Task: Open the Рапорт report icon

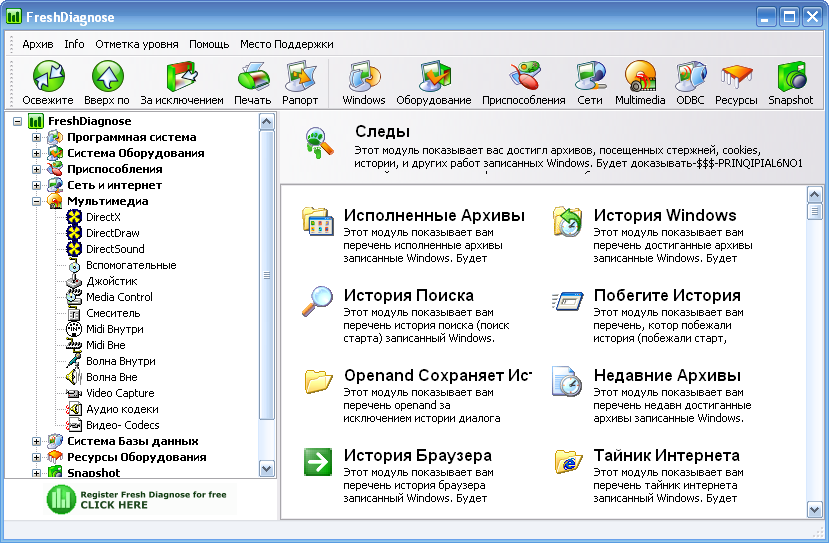Action: pos(300,77)
